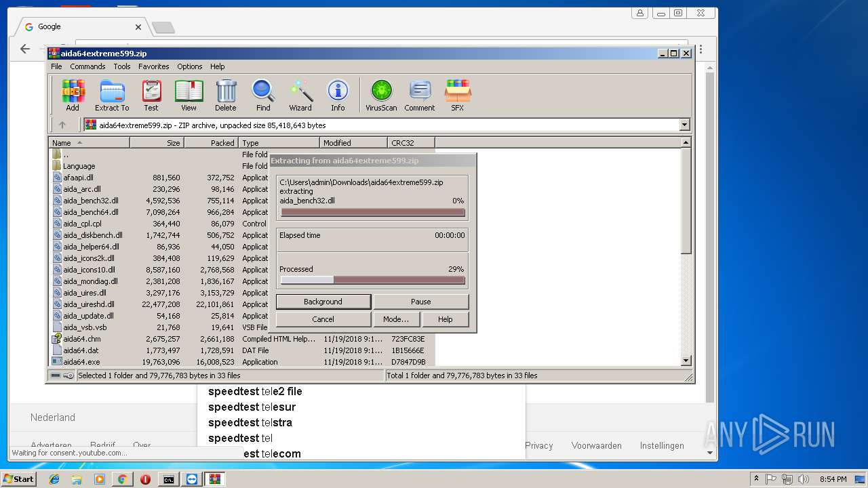Open the command prompt taskbar icon
The height and width of the screenshot is (488, 868).
pos(168,479)
